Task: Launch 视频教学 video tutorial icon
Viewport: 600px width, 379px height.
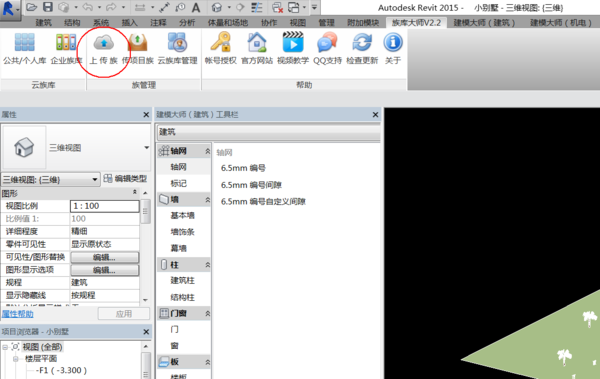Action: (x=293, y=42)
